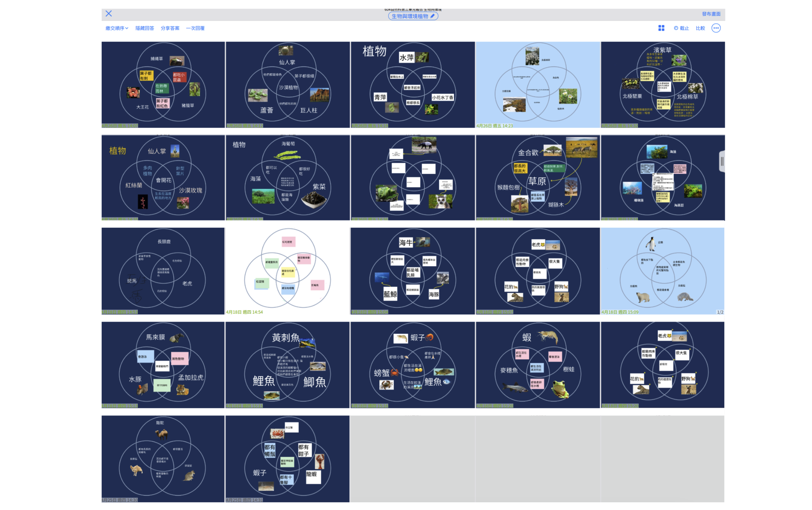The height and width of the screenshot is (510, 812).
Task: Open the 捕蠅草 Venn diagram submission
Action: click(x=163, y=84)
